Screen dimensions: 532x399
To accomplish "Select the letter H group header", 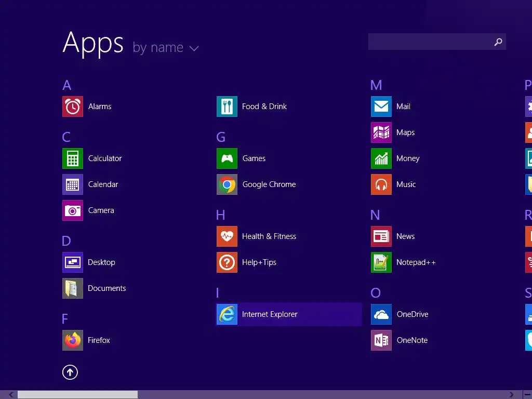I will 220,215.
